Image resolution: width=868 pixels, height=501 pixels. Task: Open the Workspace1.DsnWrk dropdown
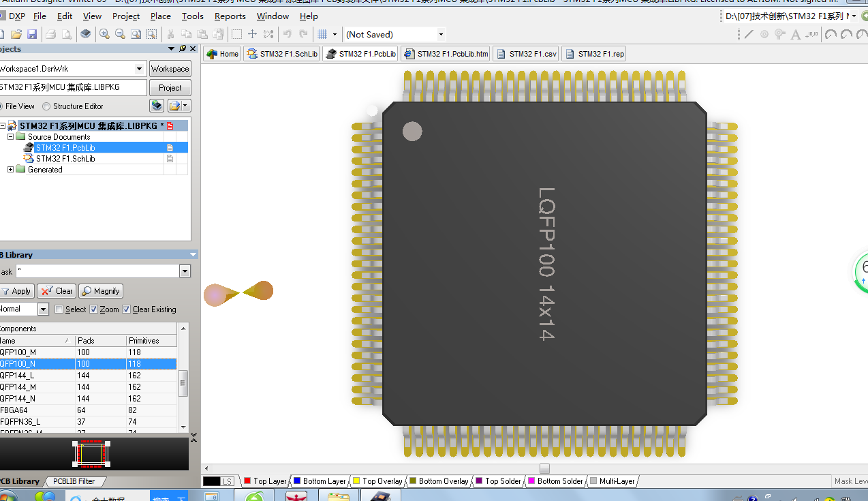tap(140, 69)
